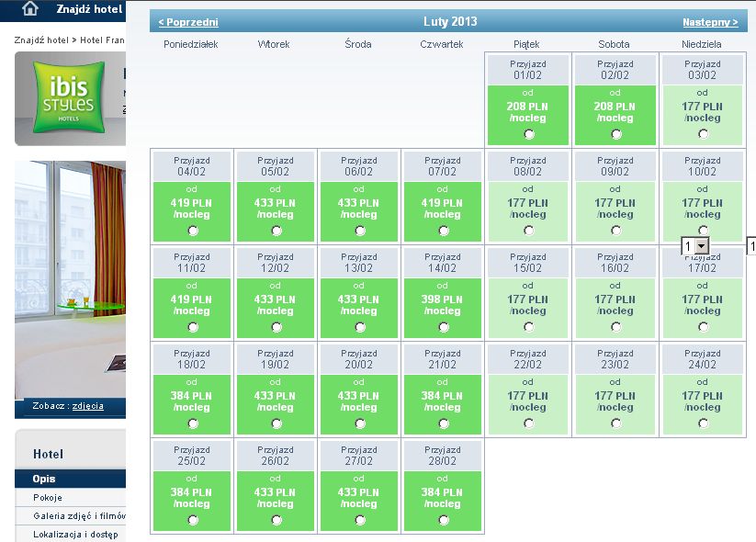Choose arrival 24/02 radio button

(x=703, y=423)
